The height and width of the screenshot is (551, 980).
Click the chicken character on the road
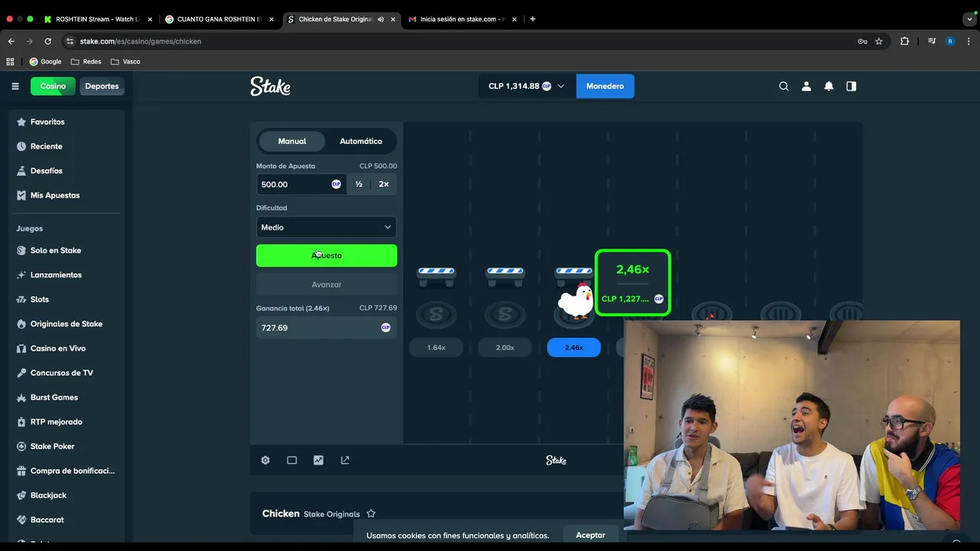[x=575, y=301]
